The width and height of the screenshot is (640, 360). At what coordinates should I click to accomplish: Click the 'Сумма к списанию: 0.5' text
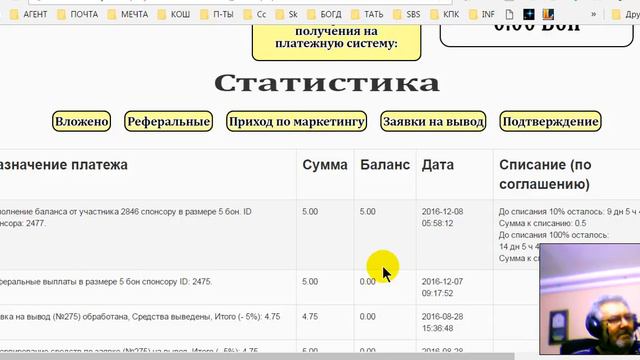[x=542, y=223]
